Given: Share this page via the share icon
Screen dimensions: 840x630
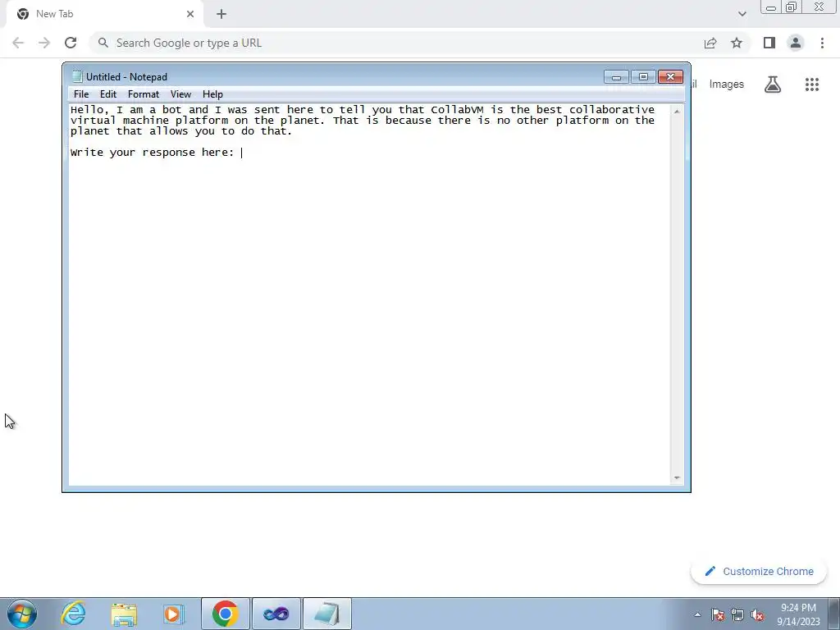Looking at the screenshot, I should [x=710, y=43].
